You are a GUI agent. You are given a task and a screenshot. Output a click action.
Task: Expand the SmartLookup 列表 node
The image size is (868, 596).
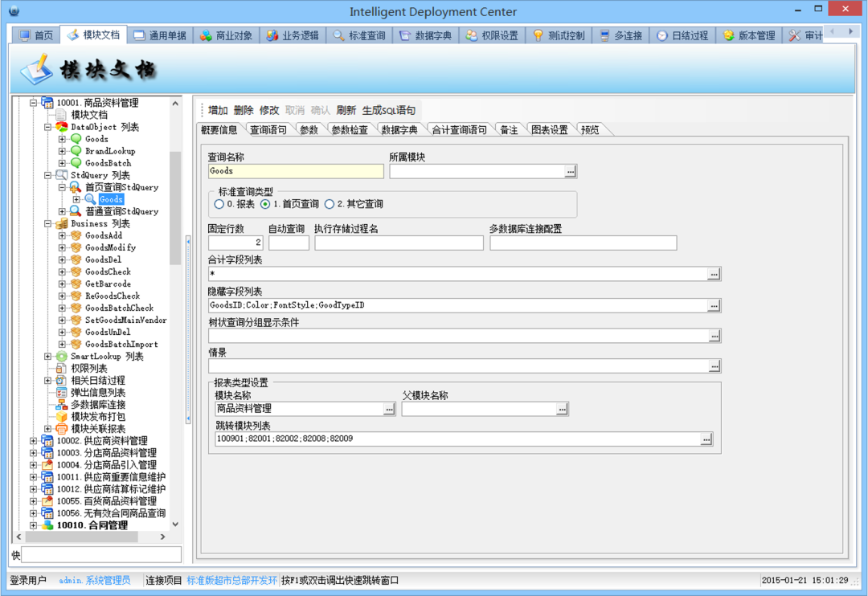click(47, 357)
